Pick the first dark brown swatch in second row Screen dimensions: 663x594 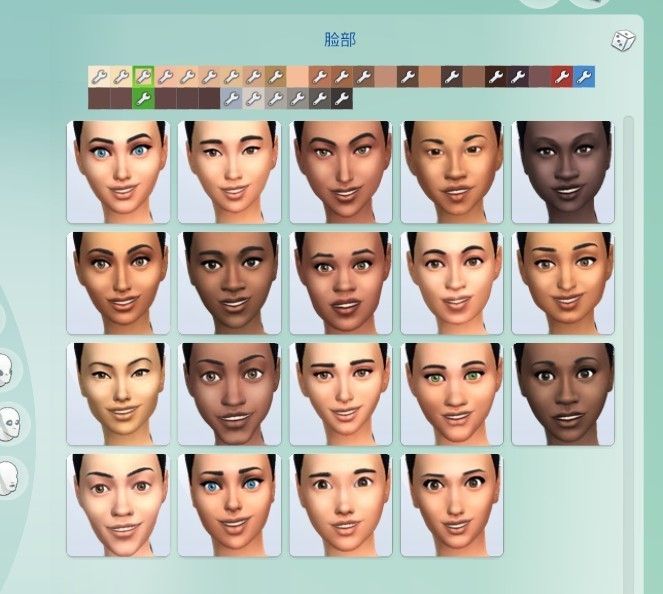pos(99,99)
